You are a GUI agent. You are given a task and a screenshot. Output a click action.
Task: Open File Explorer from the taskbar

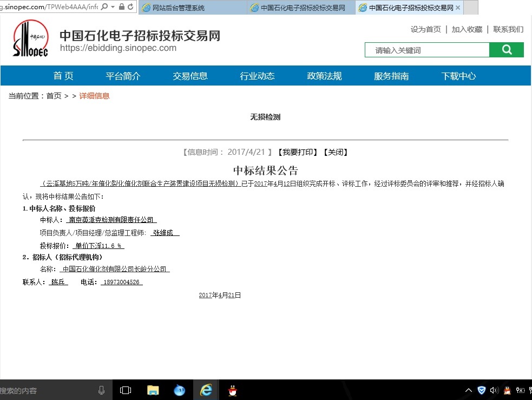[152, 389]
